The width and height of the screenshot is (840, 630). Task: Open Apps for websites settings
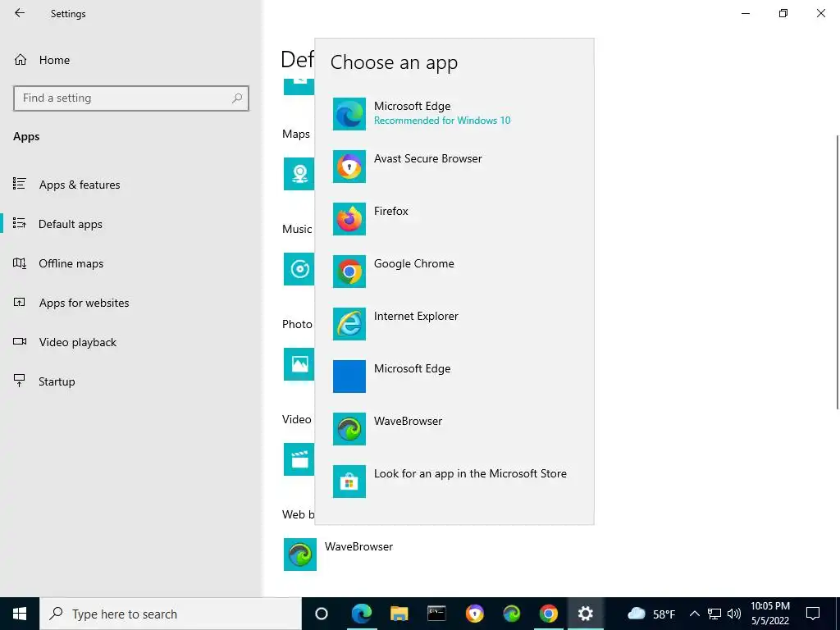[71, 303]
